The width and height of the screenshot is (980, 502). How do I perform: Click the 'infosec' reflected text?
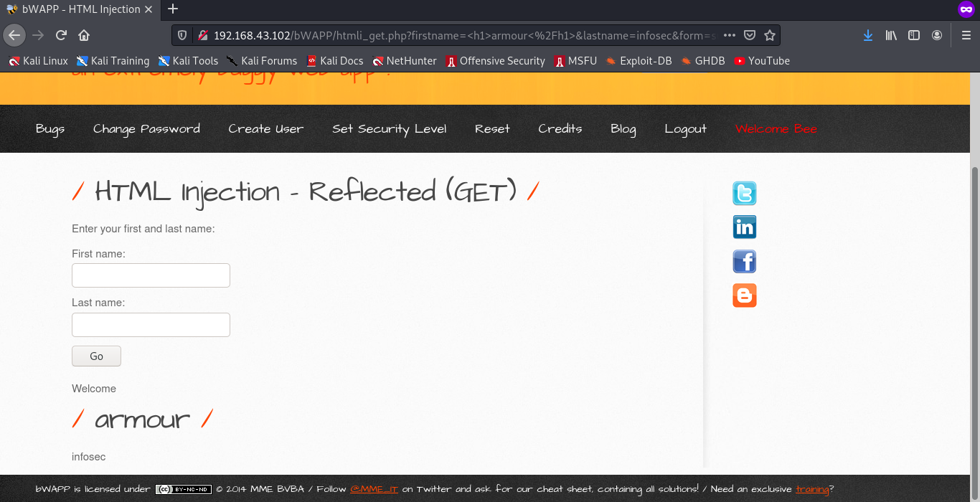pos(88,457)
